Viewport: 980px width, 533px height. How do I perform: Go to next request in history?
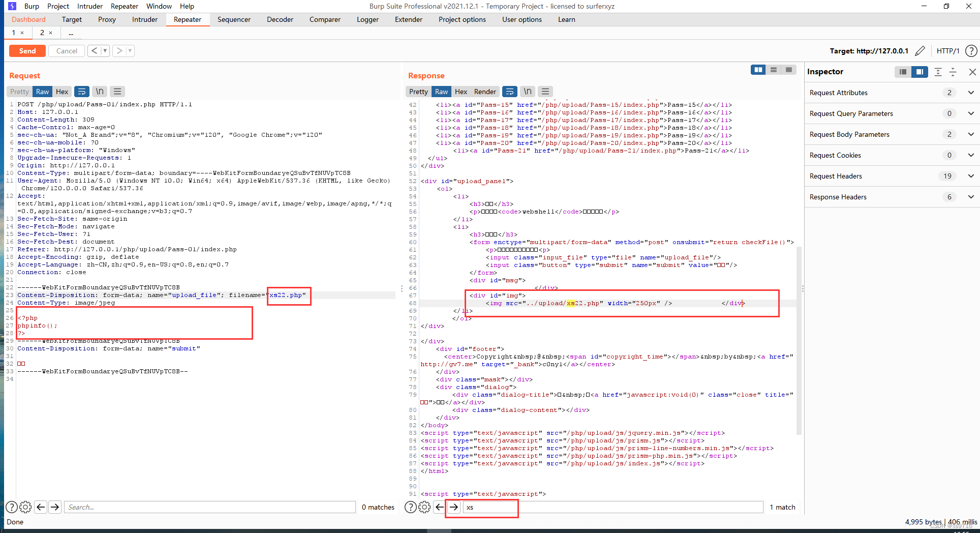(x=119, y=51)
